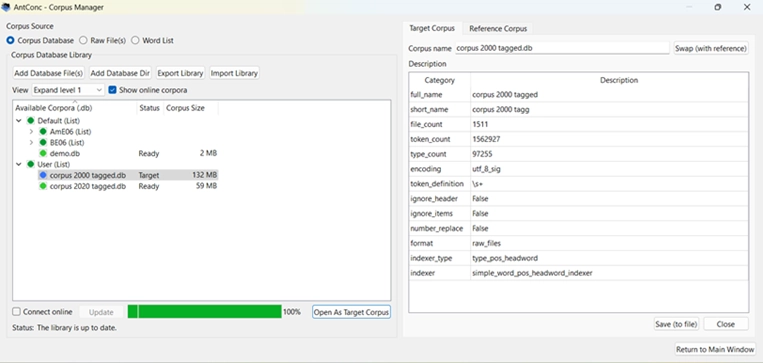This screenshot has width=763, height=363.
Task: Click the 132 MB corpus size cell
Action: point(204,175)
